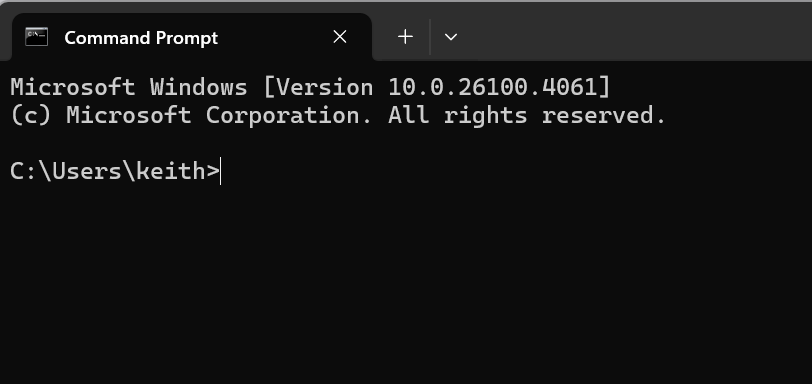This screenshot has width=812, height=384.
Task: Click the version number 10.0.26100.4061
Action: [492, 87]
